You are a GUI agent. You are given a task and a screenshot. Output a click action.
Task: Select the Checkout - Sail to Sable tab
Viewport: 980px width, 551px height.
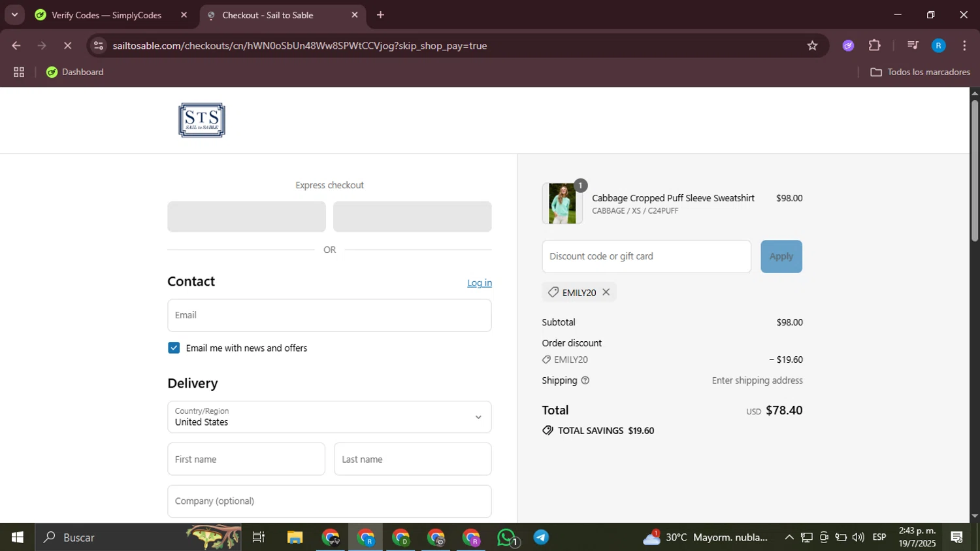pos(283,15)
